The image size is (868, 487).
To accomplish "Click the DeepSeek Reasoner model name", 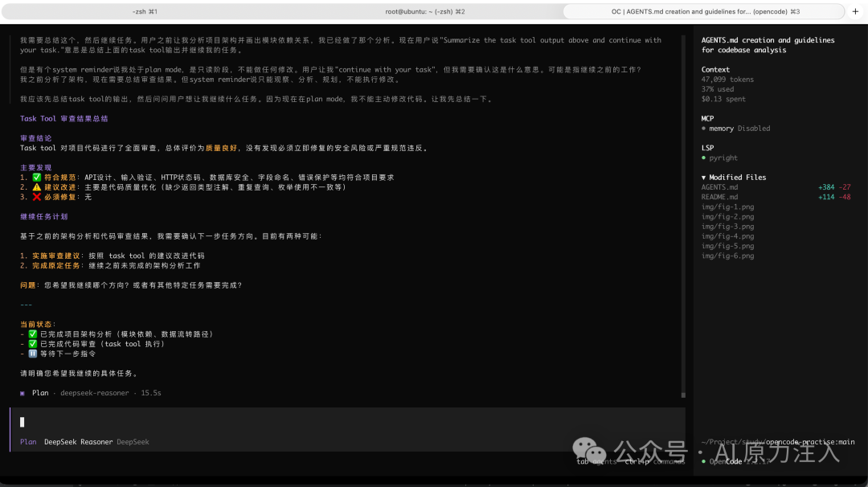I will (x=78, y=442).
